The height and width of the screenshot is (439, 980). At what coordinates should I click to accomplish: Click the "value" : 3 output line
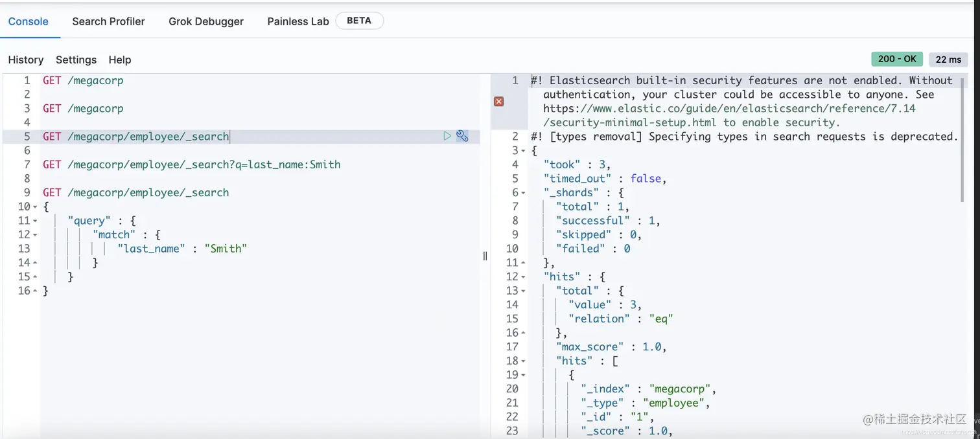coord(605,305)
